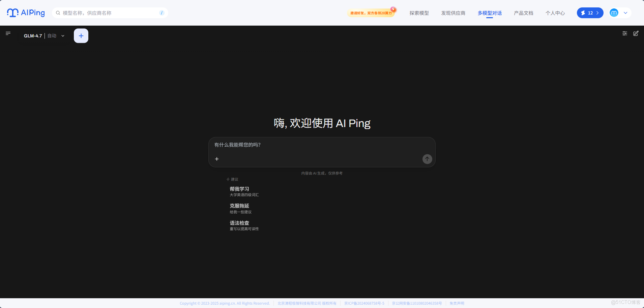644x308 pixels.
Task: Switch to the 多模型对话 tab
Action: click(x=490, y=13)
